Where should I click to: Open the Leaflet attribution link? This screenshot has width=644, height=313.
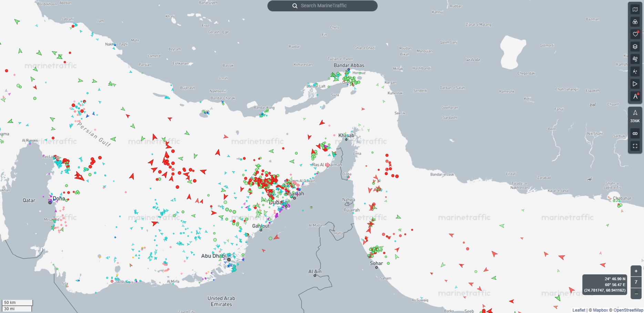(579, 310)
